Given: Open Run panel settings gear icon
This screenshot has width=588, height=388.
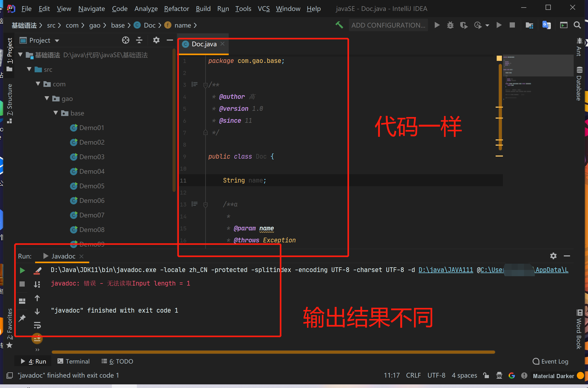Looking at the screenshot, I should [x=553, y=256].
